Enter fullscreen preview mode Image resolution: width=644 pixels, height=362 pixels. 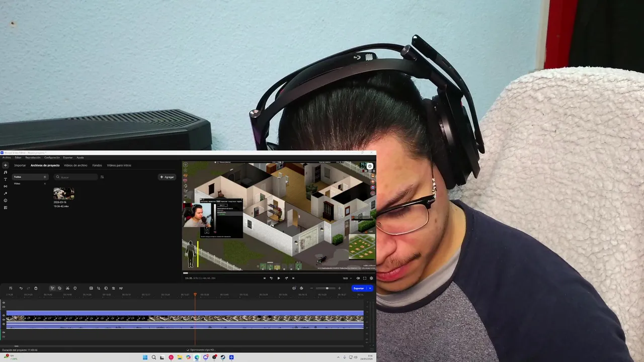pos(365,278)
